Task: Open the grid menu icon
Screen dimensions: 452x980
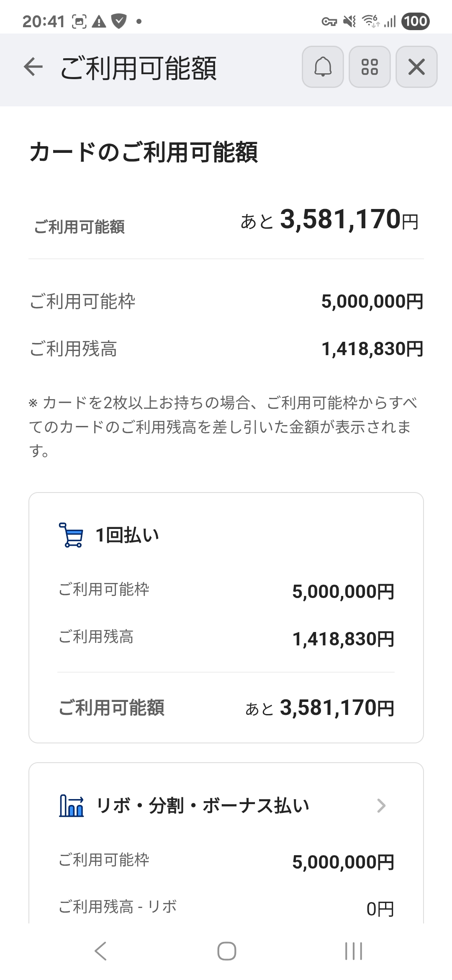Action: point(370,67)
